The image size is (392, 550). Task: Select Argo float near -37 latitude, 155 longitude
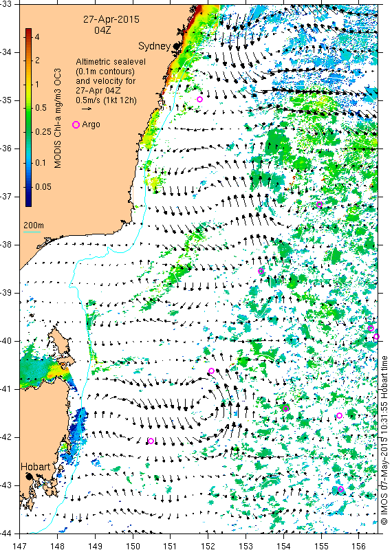point(319,204)
